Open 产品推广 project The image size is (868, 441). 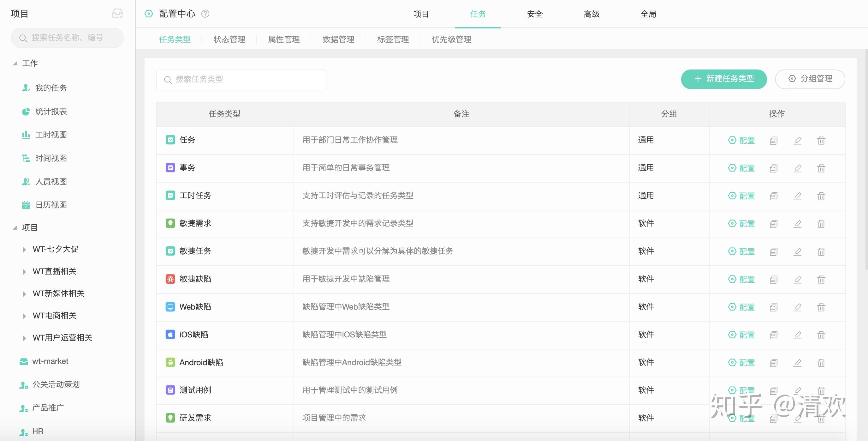click(x=41, y=408)
